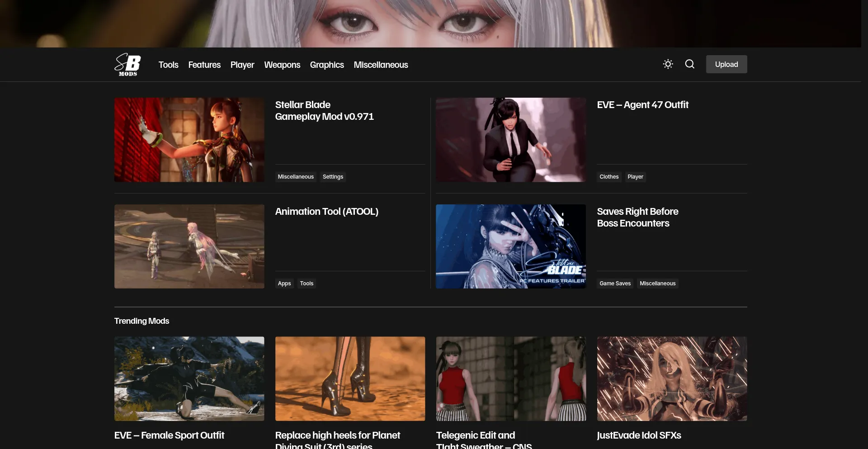Click the JustEvade Idol SFXs thumbnail

pos(672,378)
